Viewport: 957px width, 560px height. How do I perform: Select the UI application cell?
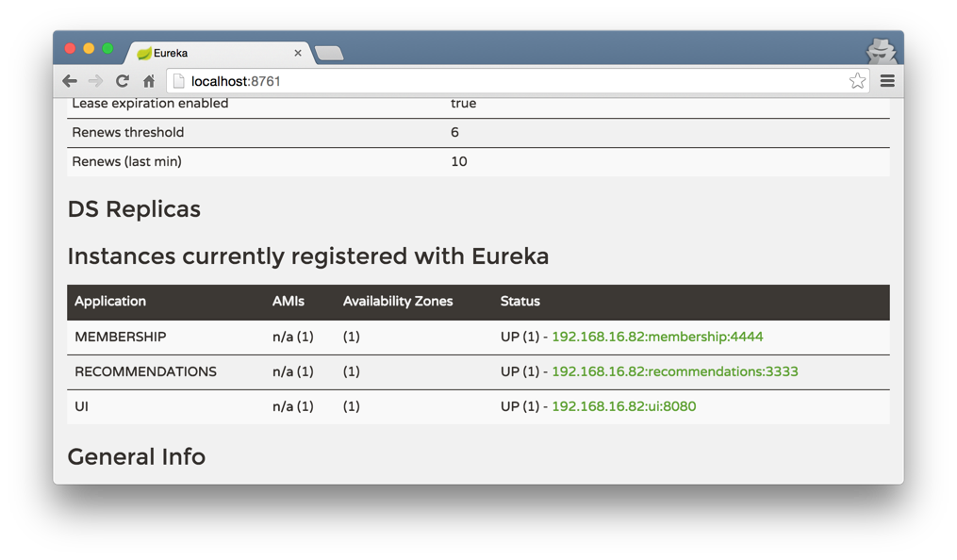click(x=82, y=406)
